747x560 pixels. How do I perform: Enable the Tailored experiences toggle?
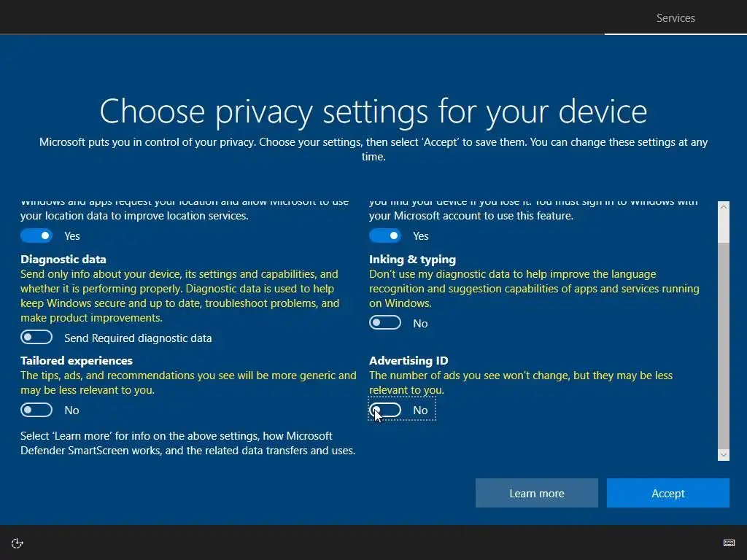(x=36, y=410)
